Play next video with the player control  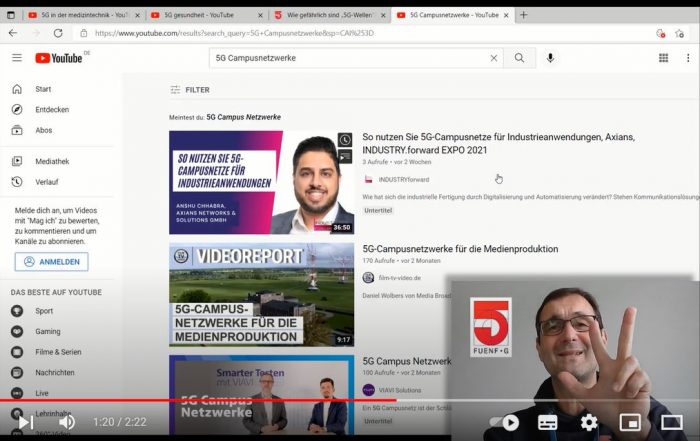point(25,422)
